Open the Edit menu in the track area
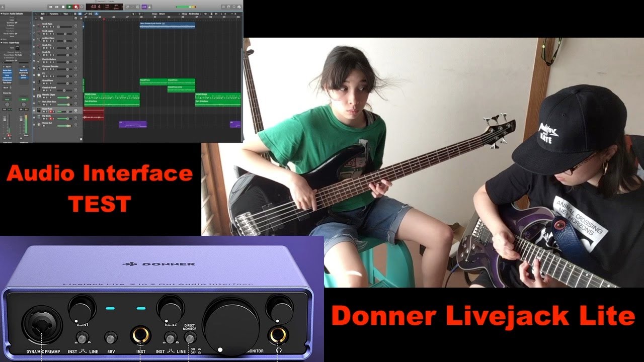This screenshot has height=362, width=644. [43, 14]
